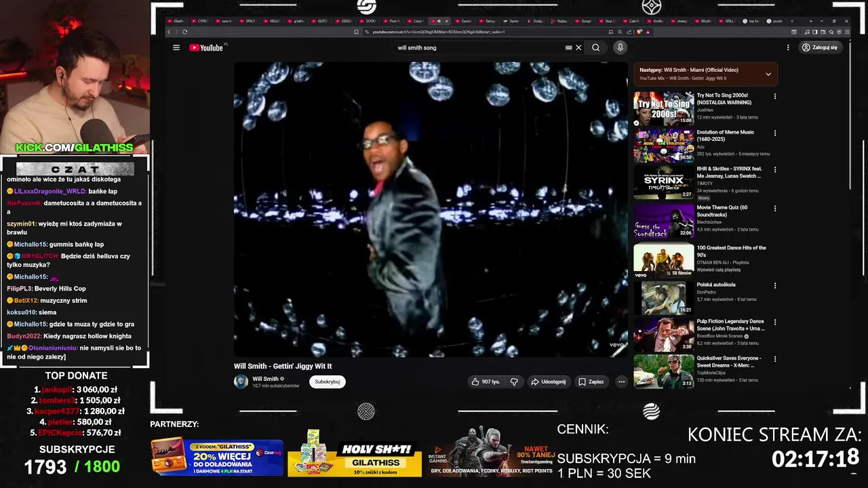Switch to the 'CYFRO' browser tab
The image size is (868, 488).
point(201,21)
